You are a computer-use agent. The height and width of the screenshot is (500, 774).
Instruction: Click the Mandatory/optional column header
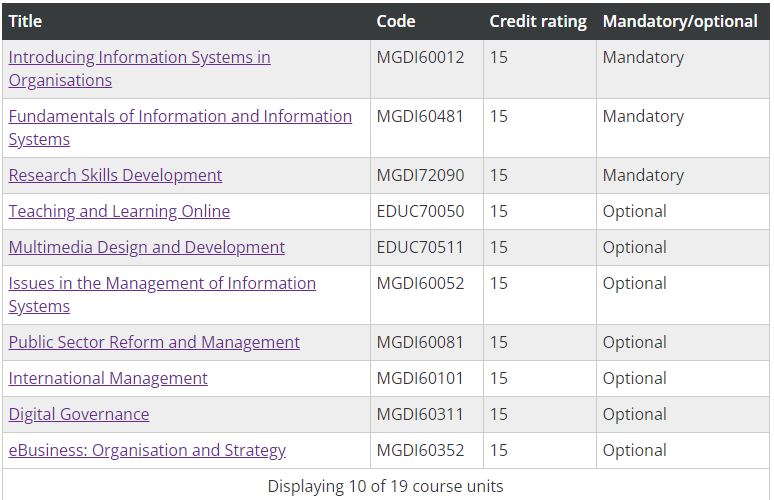[x=679, y=21]
